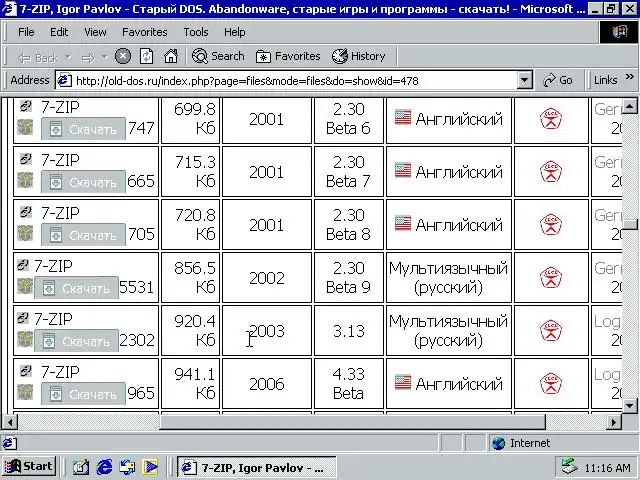Select the 7-ZIP, Igor Pavlov taskbar button

click(257, 467)
